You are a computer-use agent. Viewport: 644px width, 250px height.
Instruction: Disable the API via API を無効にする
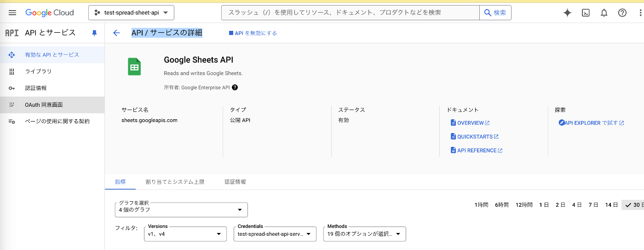click(x=253, y=33)
